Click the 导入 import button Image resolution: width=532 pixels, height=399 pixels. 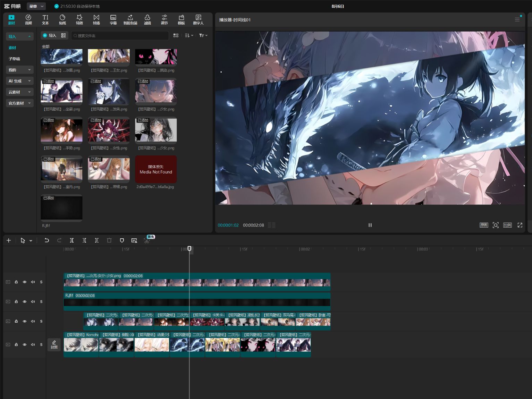(49, 35)
